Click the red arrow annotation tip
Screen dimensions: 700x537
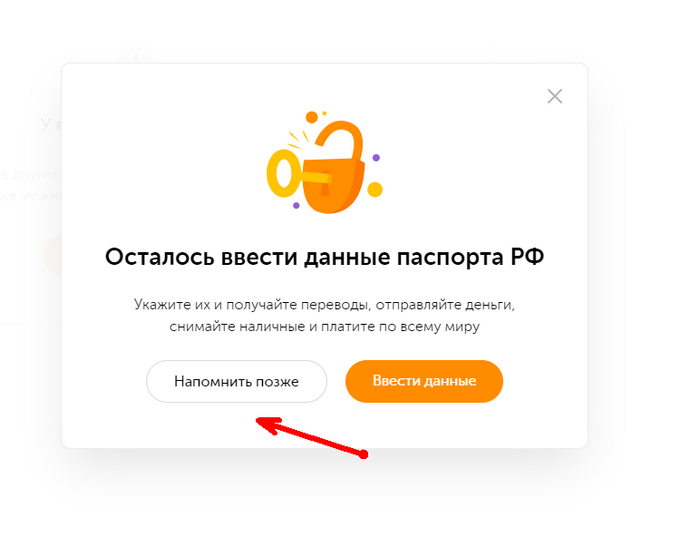click(260, 420)
